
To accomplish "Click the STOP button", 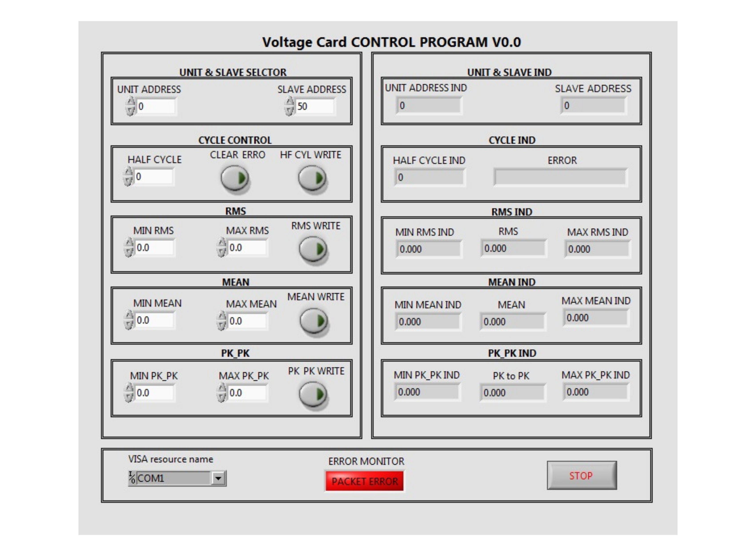I will [x=582, y=475].
